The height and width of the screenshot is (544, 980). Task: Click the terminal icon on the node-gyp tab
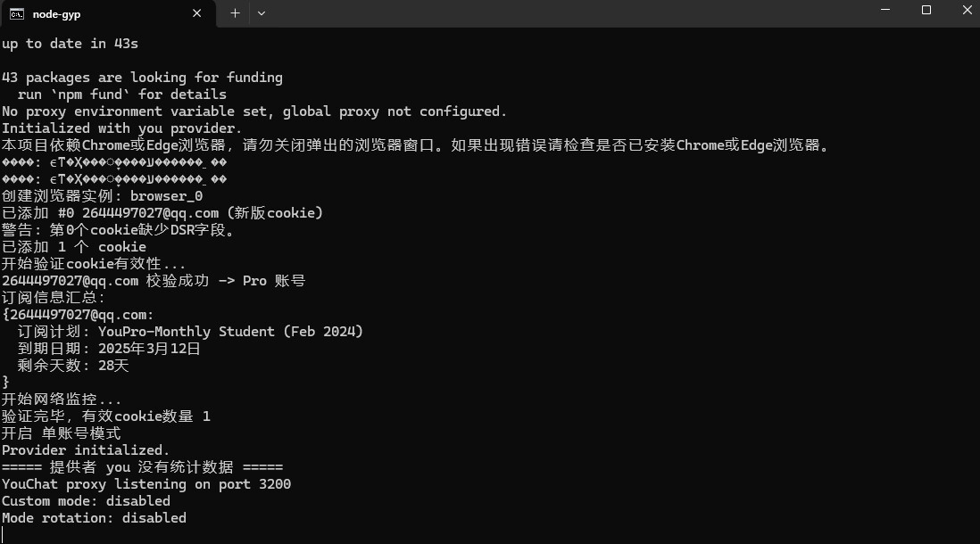[x=16, y=12]
